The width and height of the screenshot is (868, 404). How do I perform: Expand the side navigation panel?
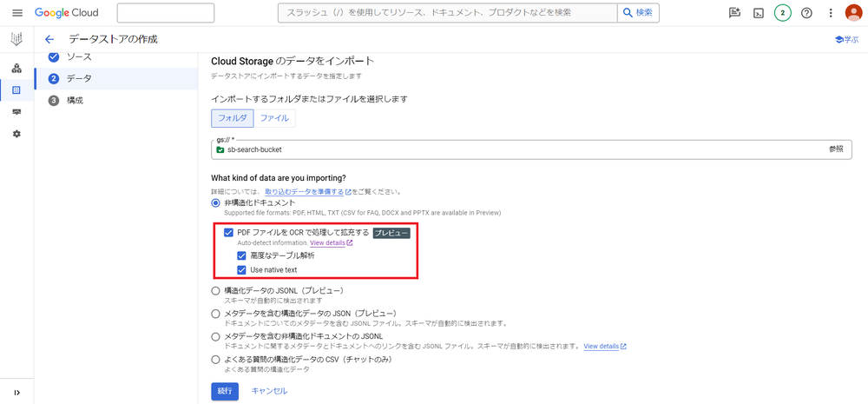click(16, 393)
